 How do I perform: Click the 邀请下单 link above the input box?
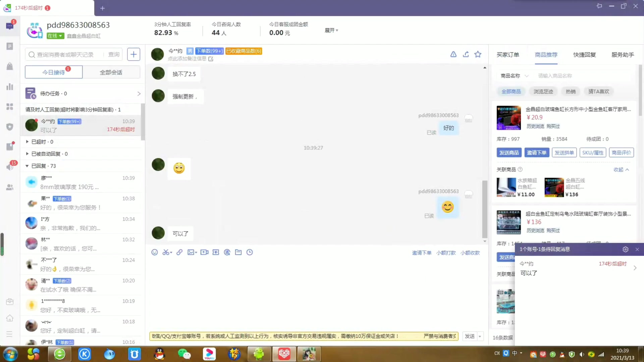tap(422, 253)
